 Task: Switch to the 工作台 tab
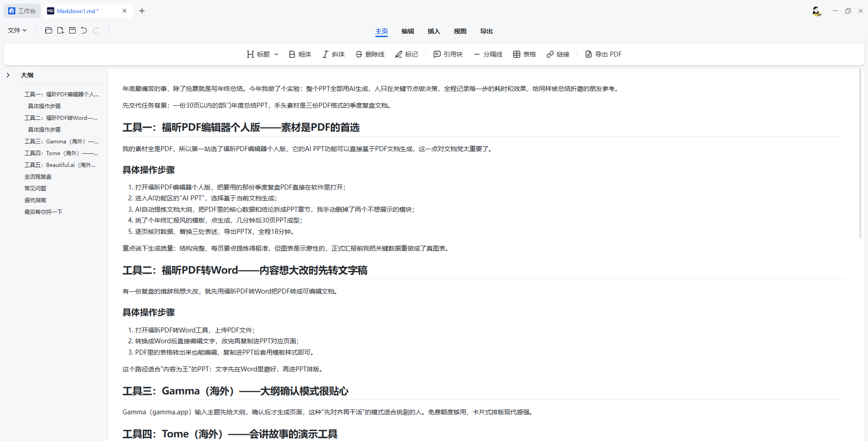22,11
